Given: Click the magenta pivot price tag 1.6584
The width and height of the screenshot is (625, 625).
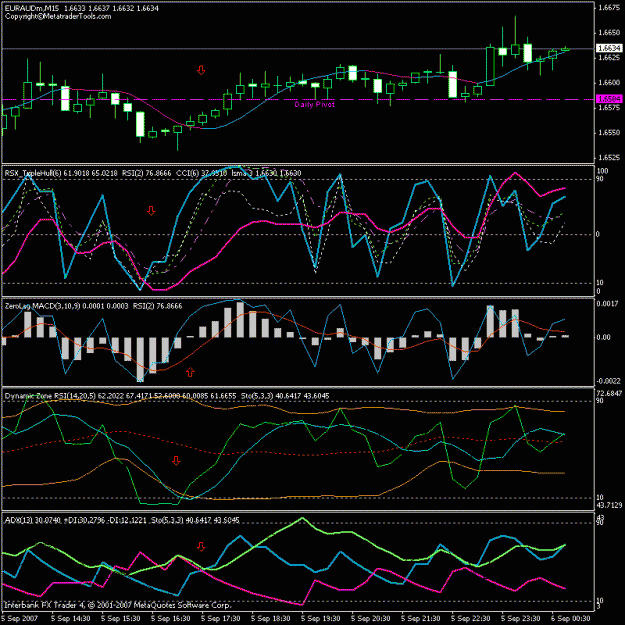Looking at the screenshot, I should [609, 98].
